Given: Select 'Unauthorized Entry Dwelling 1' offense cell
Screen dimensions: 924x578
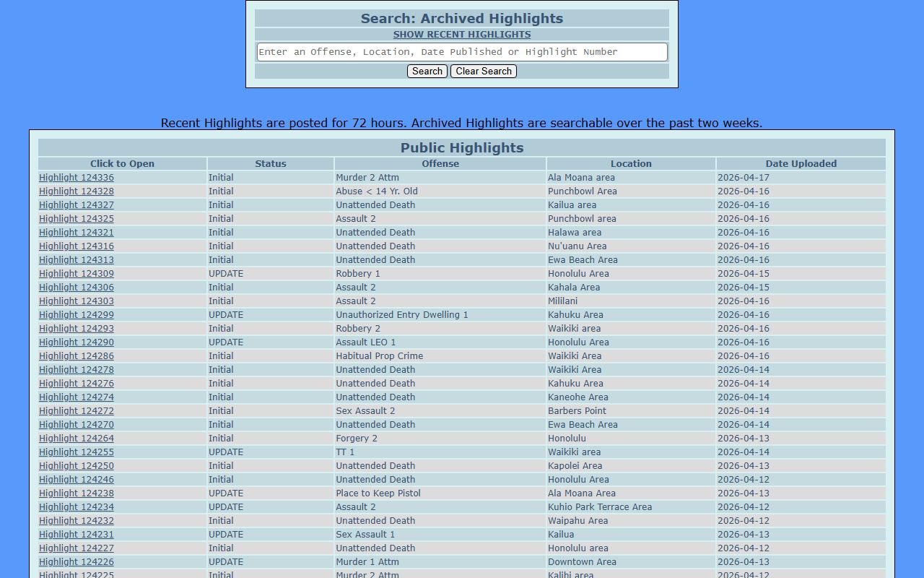Looking at the screenshot, I should pyautogui.click(x=440, y=315).
